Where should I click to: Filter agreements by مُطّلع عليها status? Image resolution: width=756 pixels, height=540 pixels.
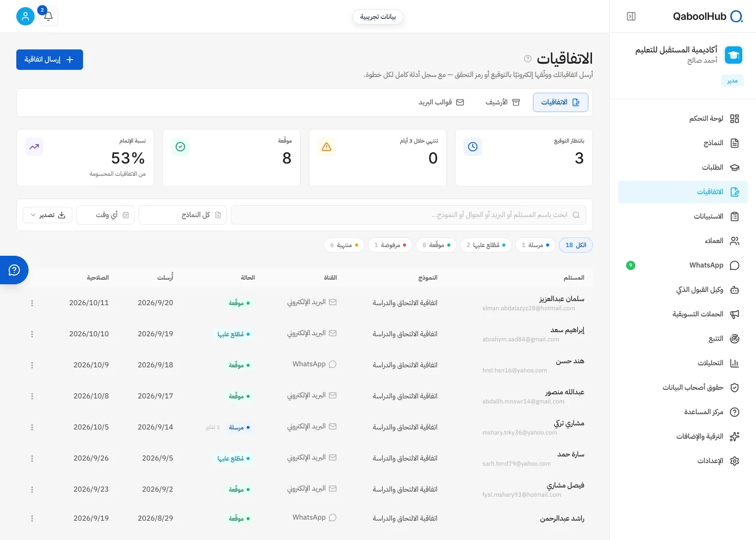(486, 245)
